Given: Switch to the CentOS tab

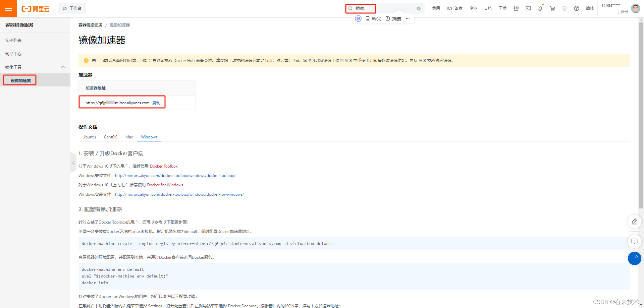Looking at the screenshot, I should [111, 137].
